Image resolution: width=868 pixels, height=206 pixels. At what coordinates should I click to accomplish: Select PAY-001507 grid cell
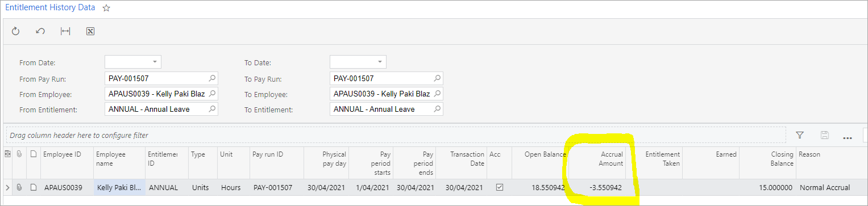pyautogui.click(x=276, y=187)
